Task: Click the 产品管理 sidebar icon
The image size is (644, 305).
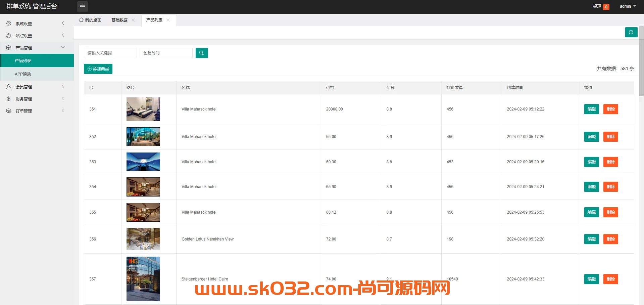Action: point(9,47)
